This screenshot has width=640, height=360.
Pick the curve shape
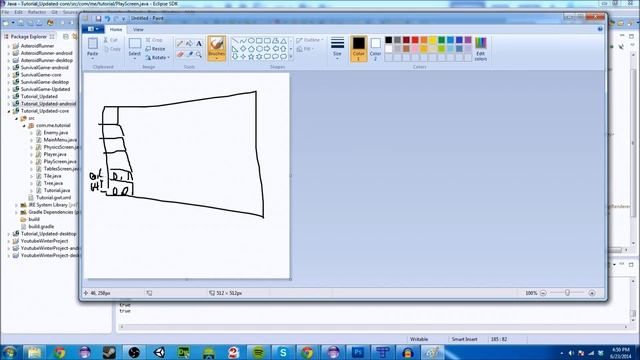[x=243, y=41]
